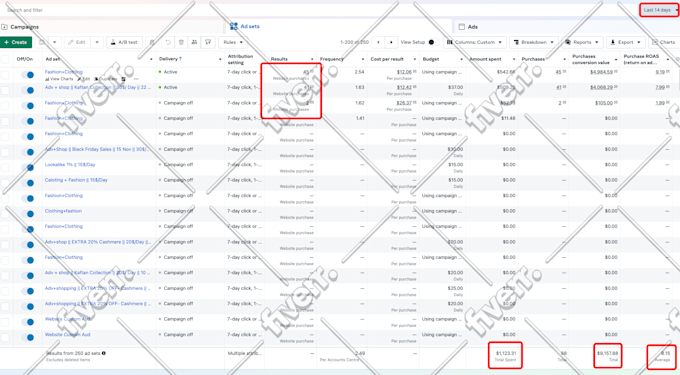This screenshot has width=680, height=375.
Task: Click the trash delete icon in the toolbar
Action: pyautogui.click(x=181, y=42)
